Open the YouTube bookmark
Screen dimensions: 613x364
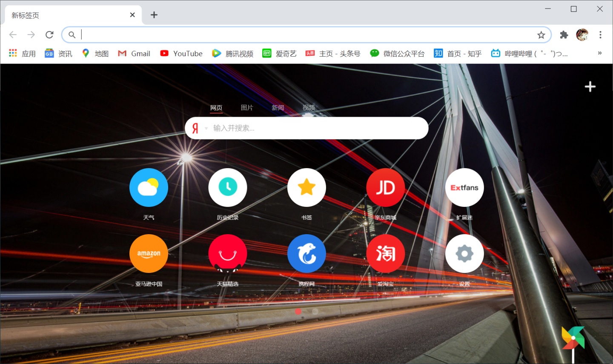181,53
